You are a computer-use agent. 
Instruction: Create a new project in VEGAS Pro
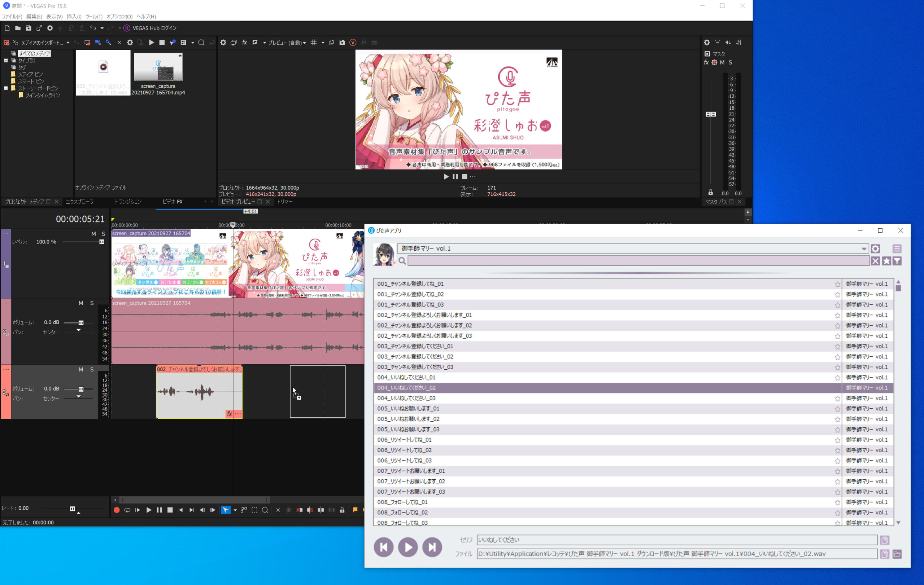point(7,28)
